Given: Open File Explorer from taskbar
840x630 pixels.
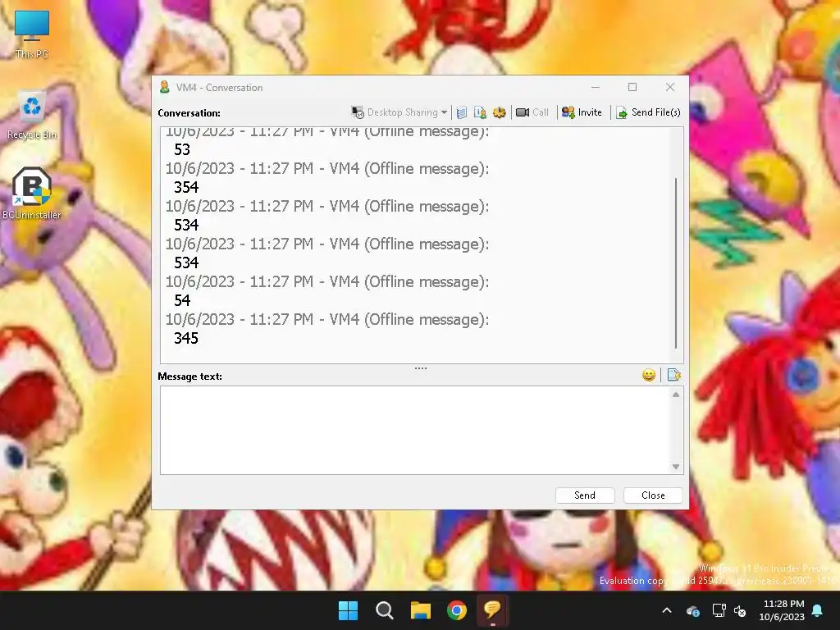Looking at the screenshot, I should (421, 610).
